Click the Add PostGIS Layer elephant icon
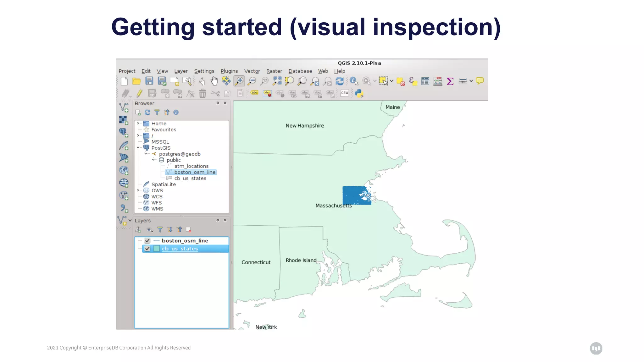Image resolution: width=644 pixels, height=362 pixels. click(x=124, y=133)
